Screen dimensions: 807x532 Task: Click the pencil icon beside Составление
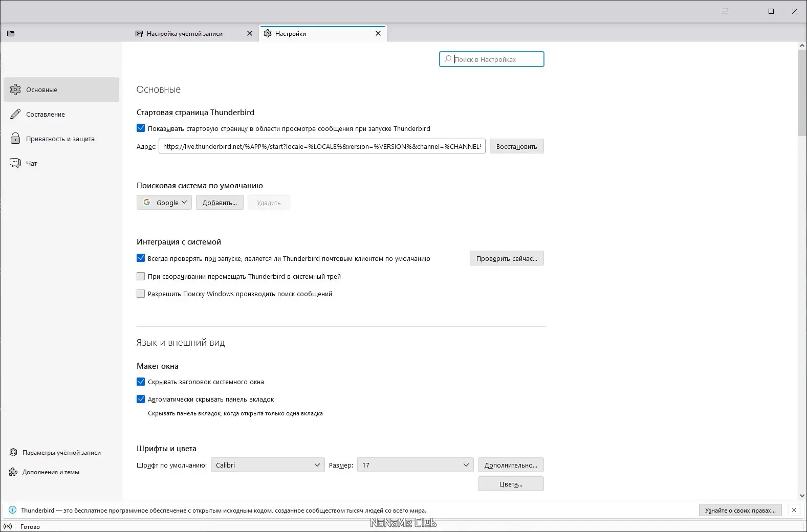pos(15,114)
